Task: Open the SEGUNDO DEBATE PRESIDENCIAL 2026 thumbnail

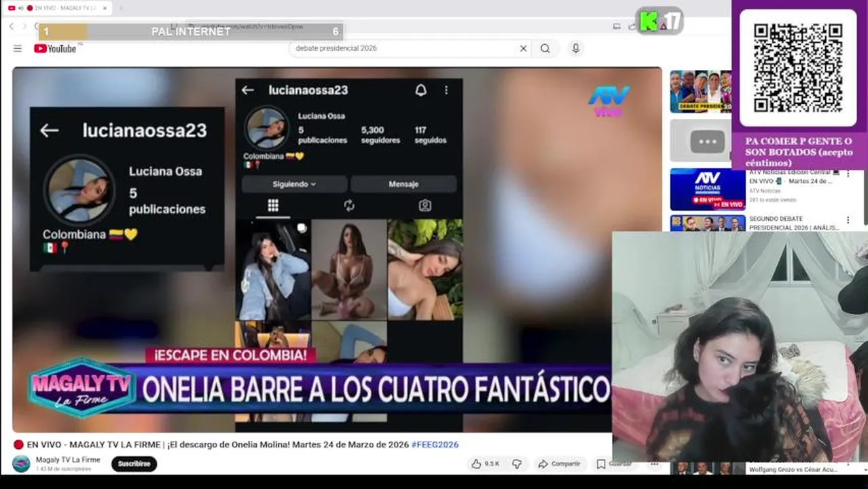Action: (x=707, y=223)
